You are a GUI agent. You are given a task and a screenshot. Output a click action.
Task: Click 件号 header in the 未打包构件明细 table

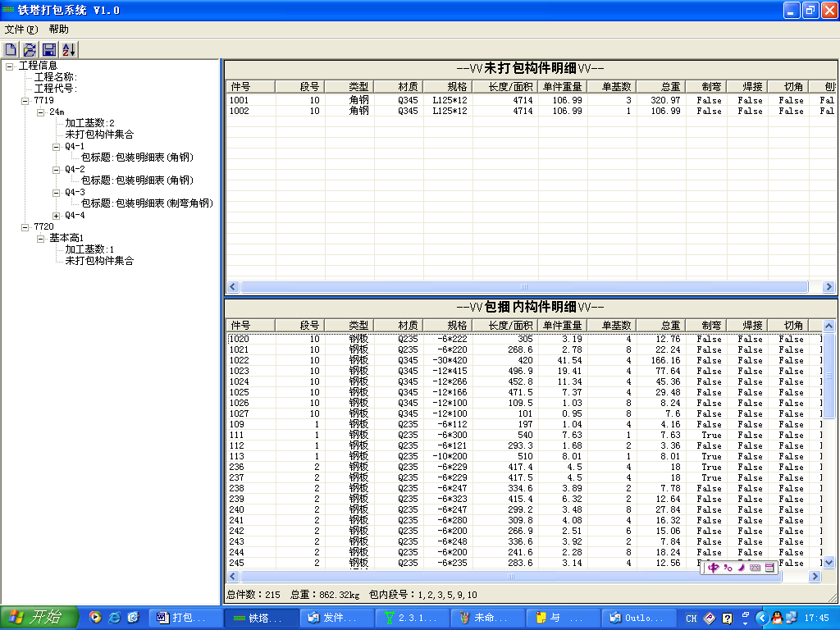click(251, 87)
